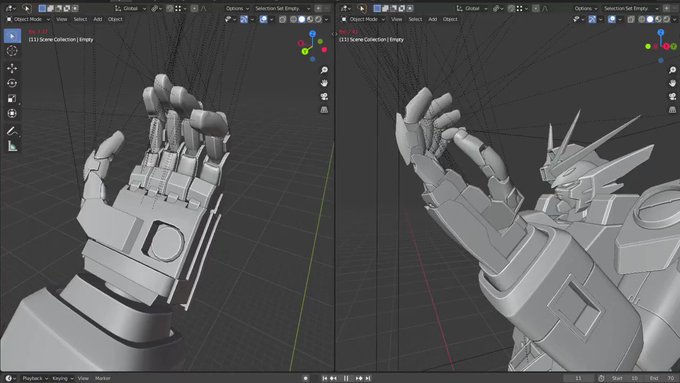This screenshot has height=383, width=680.
Task: Click zoom magnifier icon in left viewport
Action: click(x=324, y=70)
